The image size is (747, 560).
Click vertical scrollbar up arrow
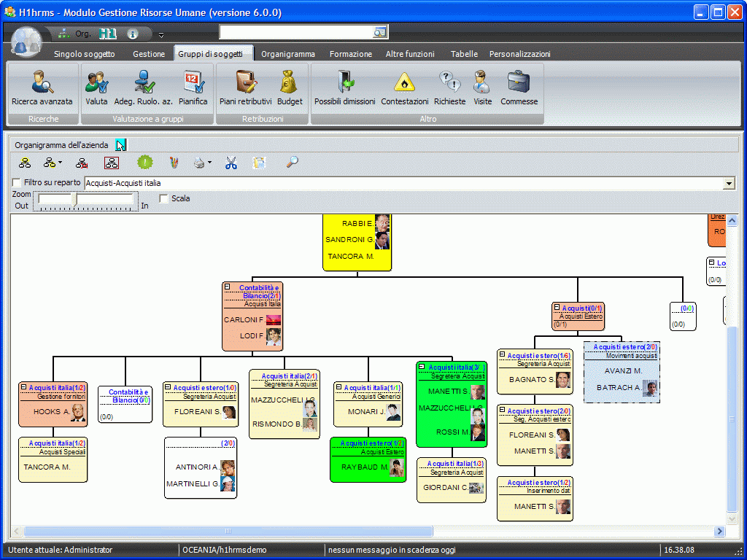point(732,220)
